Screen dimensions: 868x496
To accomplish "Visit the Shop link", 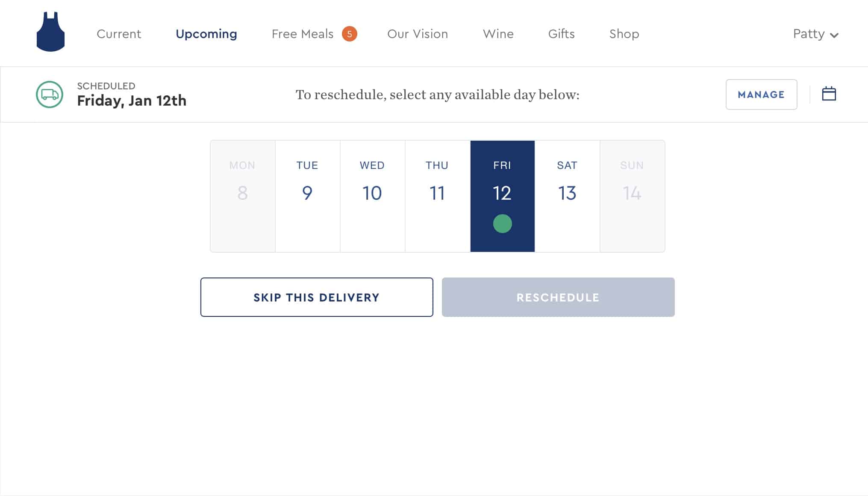I will click(x=624, y=34).
